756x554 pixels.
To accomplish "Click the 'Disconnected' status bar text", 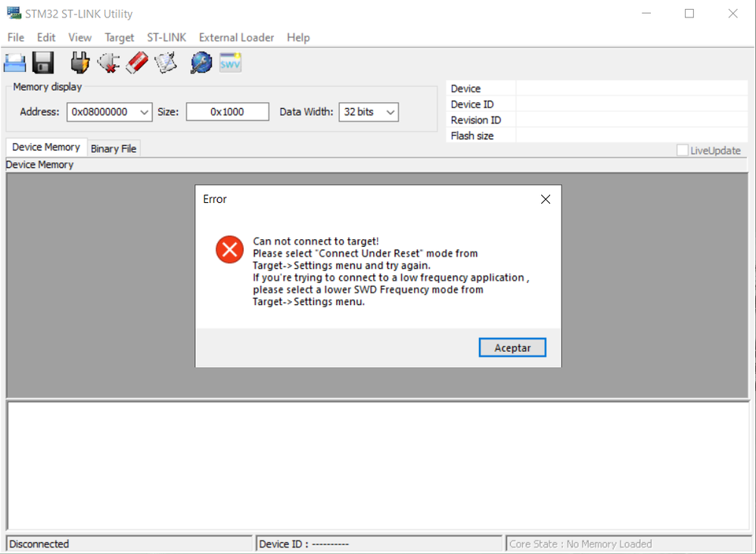I will (39, 544).
